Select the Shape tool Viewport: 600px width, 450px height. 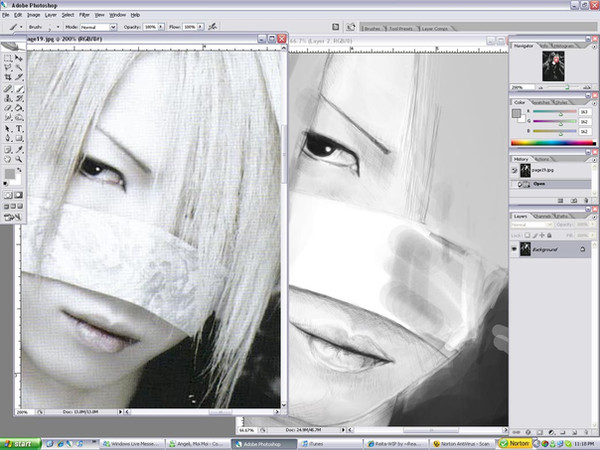point(19,139)
